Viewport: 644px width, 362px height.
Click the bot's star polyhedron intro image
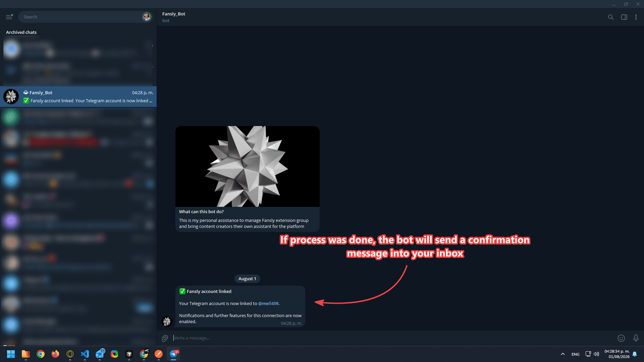(x=248, y=166)
